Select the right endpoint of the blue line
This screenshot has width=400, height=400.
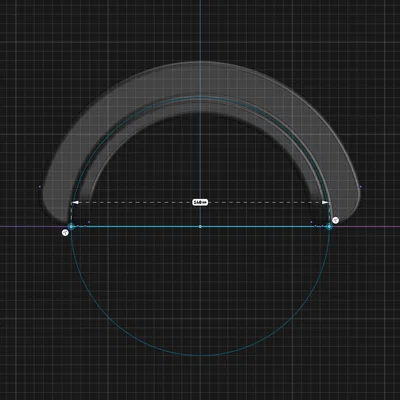(329, 227)
